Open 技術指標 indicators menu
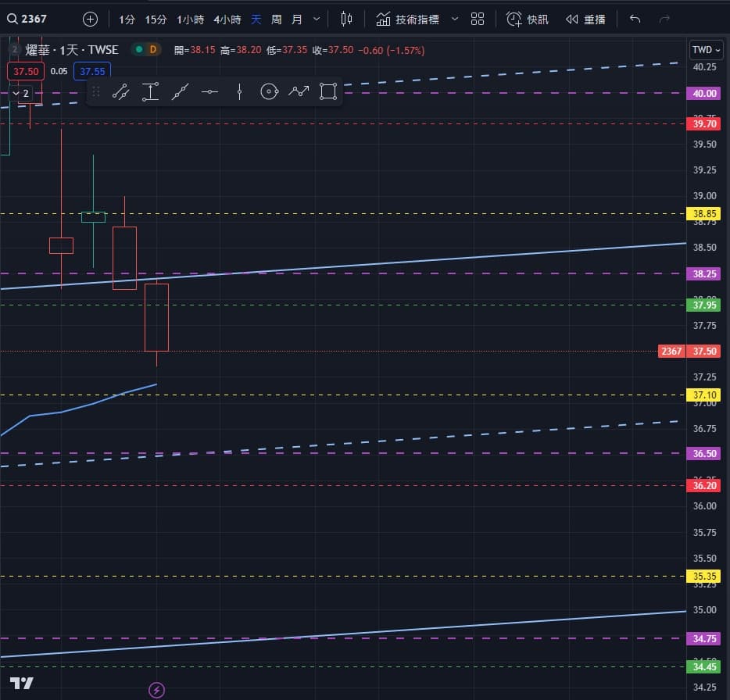Image resolution: width=730 pixels, height=700 pixels. point(407,19)
